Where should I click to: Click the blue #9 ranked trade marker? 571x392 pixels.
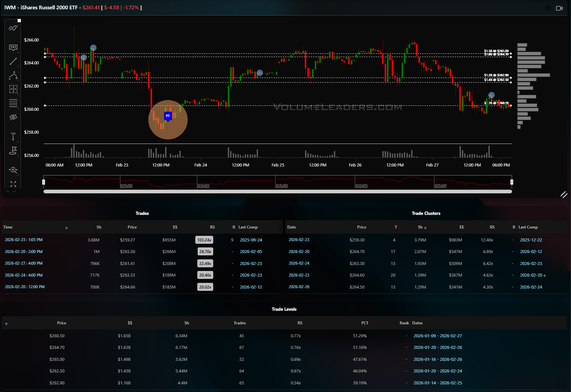[168, 116]
